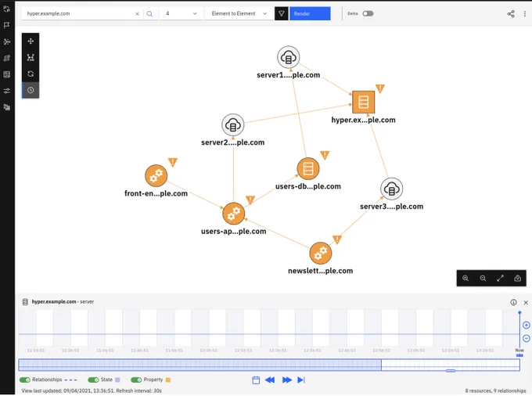This screenshot has width=532, height=396.
Task: Skip to latest time button
Action: tap(301, 380)
